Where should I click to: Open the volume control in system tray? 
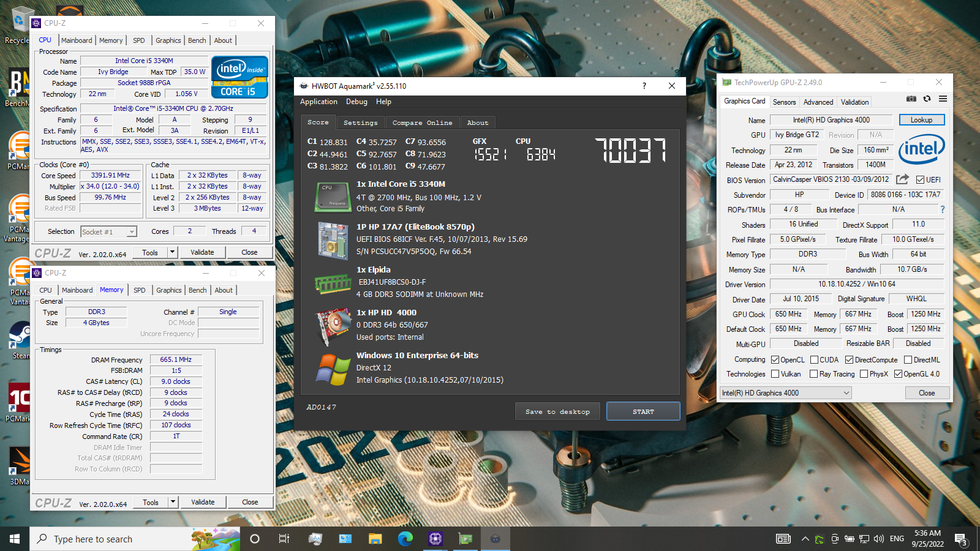coord(879,539)
